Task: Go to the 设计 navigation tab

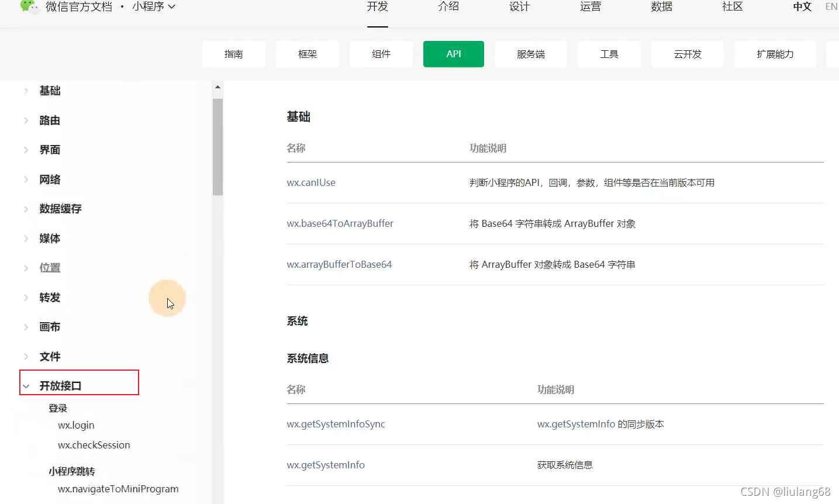Action: pos(519,6)
